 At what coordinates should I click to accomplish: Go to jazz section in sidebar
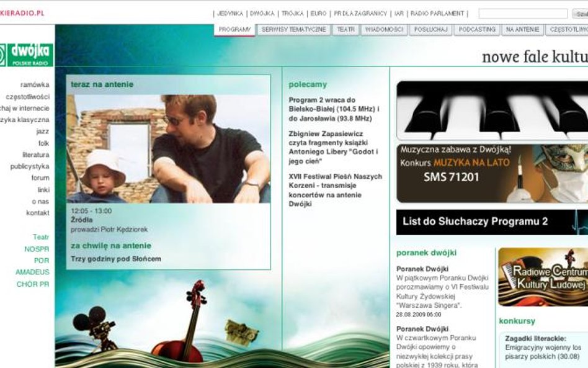(x=43, y=132)
